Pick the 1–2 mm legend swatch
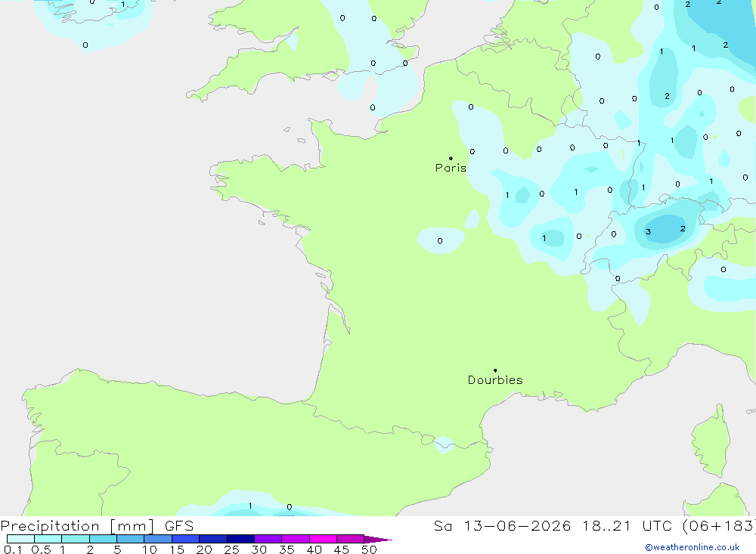This screenshot has height=554, width=756. pos(76,539)
